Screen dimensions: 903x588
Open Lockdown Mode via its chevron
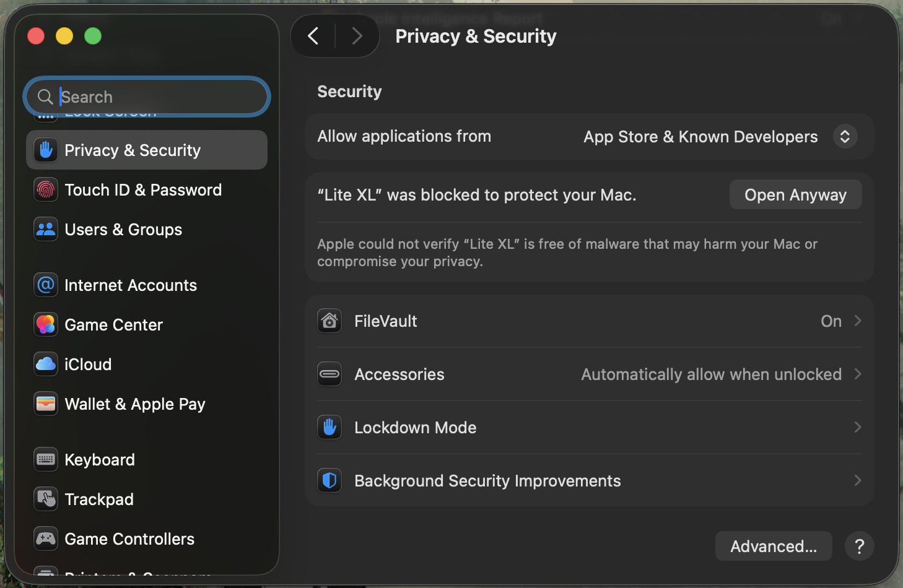(x=858, y=427)
